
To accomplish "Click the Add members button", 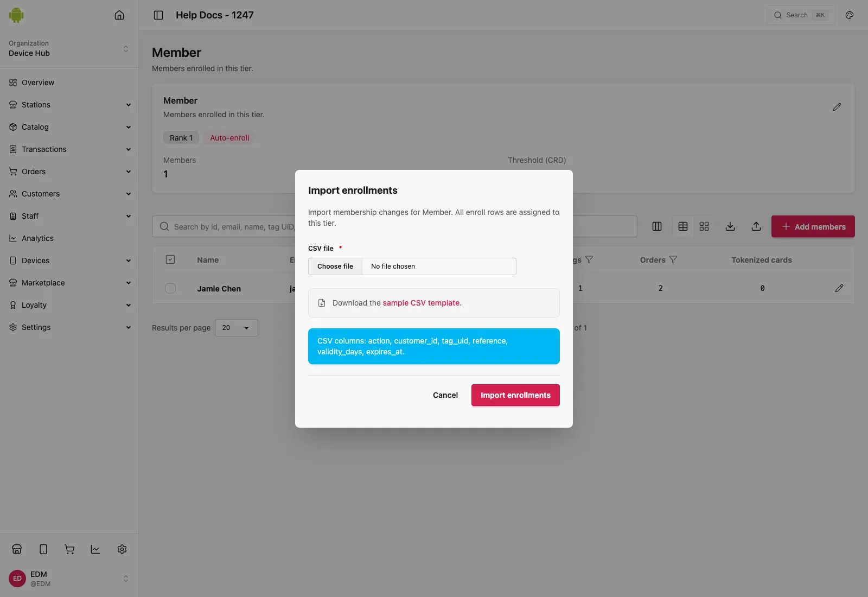I will tap(813, 226).
